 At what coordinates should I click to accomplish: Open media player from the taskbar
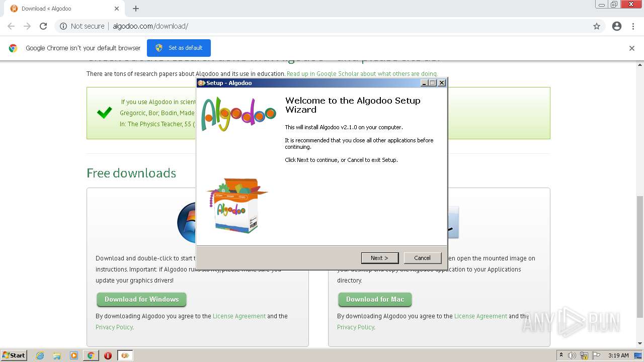coord(74,355)
